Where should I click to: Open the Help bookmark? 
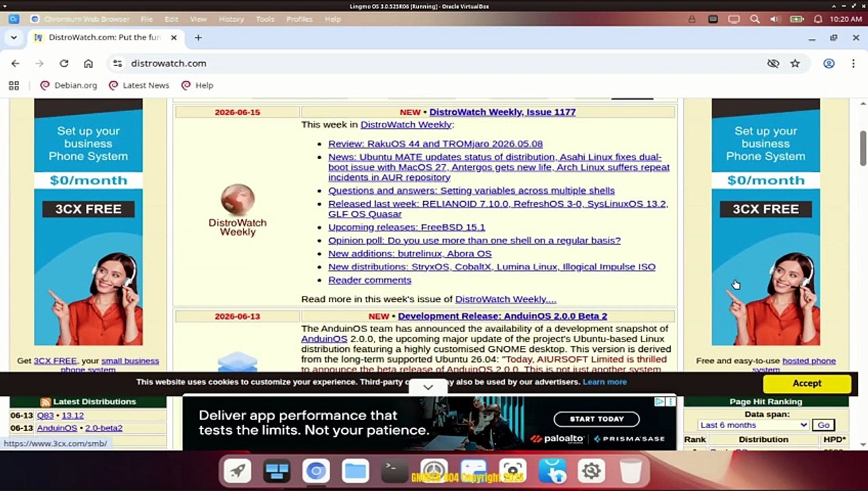point(197,85)
